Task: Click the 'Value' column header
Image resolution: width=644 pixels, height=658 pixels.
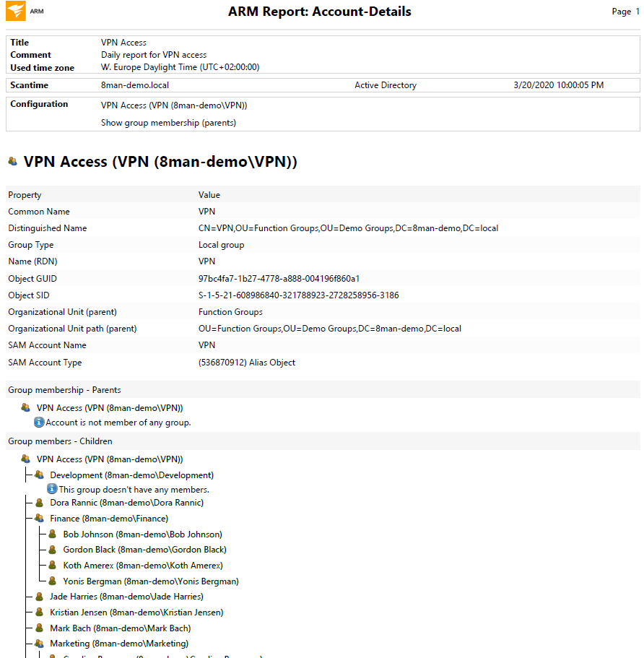Action: pyautogui.click(x=209, y=195)
